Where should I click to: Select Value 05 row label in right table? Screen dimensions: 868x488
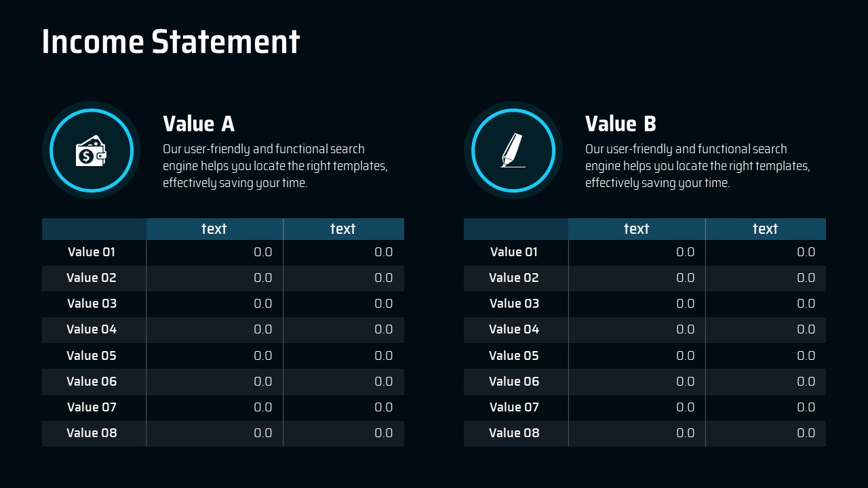point(514,356)
